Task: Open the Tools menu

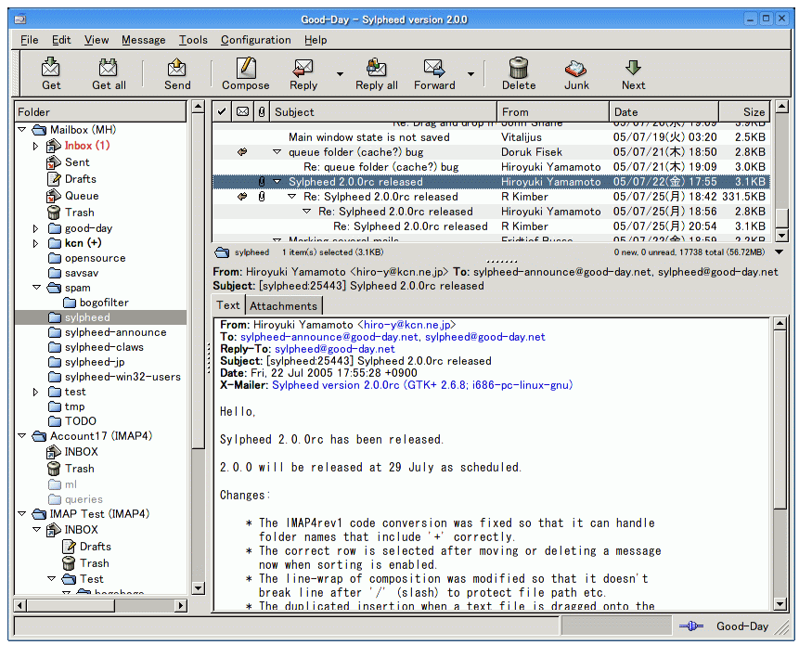Action: tap(193, 40)
